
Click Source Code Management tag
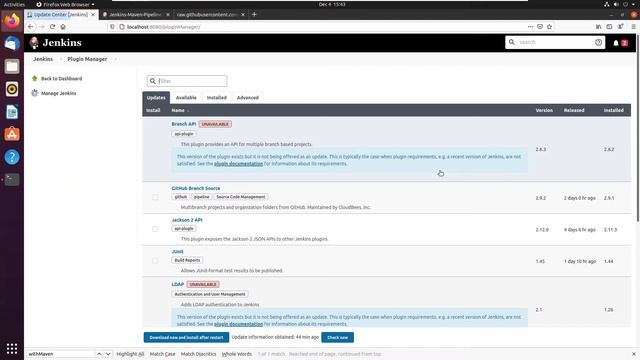pyautogui.click(x=240, y=197)
